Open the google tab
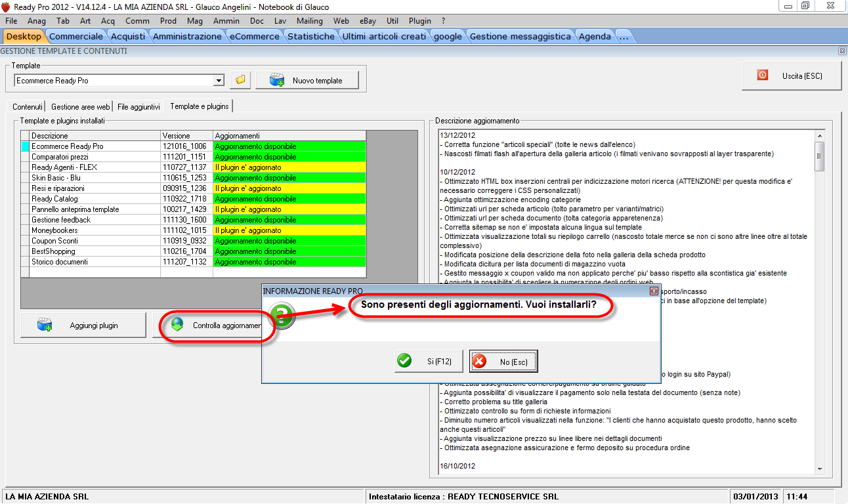This screenshot has width=848, height=504. pyautogui.click(x=448, y=36)
